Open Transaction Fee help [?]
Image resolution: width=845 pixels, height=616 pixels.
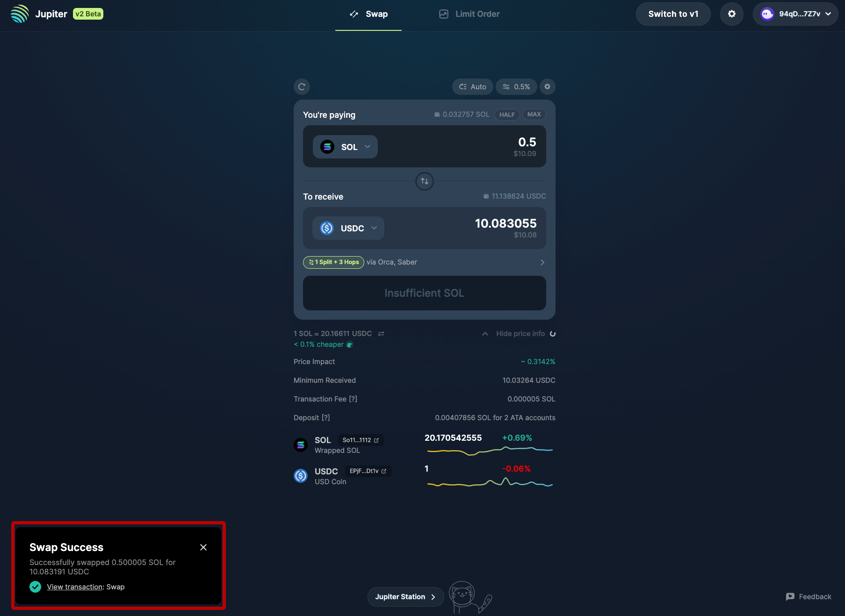(x=353, y=399)
